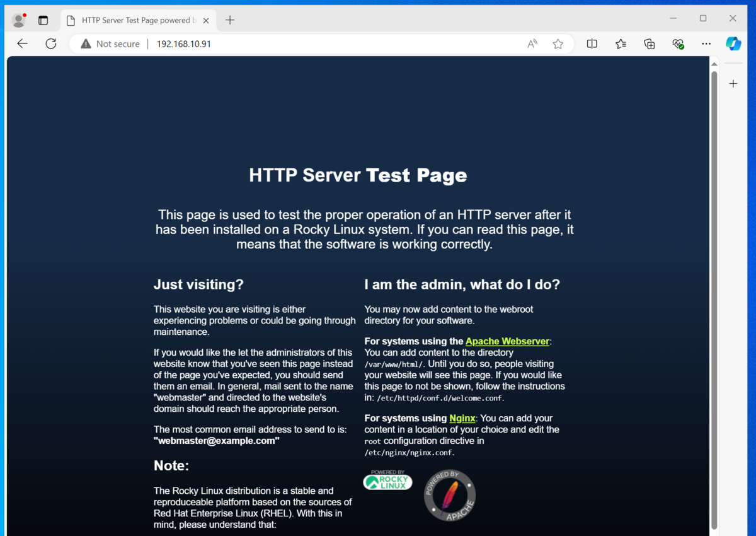
Task: Add this page to favorites with star icon
Action: (558, 44)
